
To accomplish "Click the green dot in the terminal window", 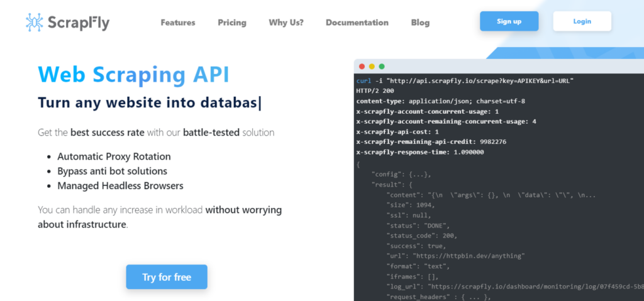I will tap(382, 67).
